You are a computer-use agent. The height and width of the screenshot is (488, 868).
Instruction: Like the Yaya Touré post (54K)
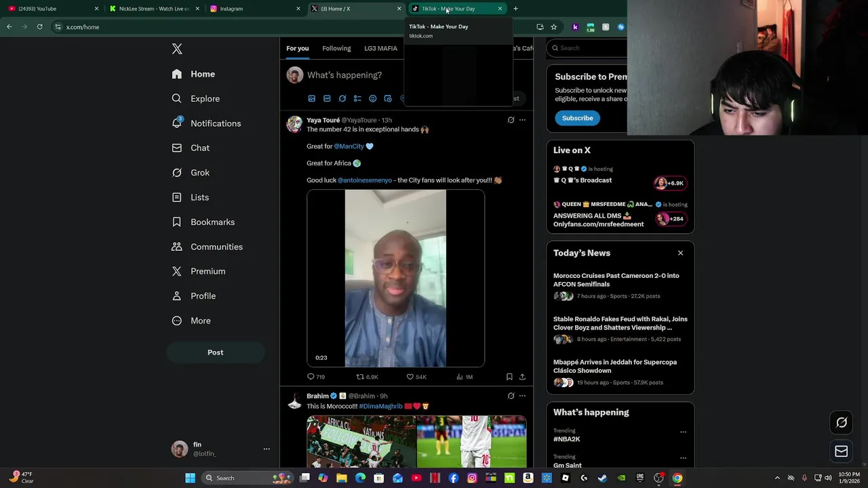pos(416,377)
